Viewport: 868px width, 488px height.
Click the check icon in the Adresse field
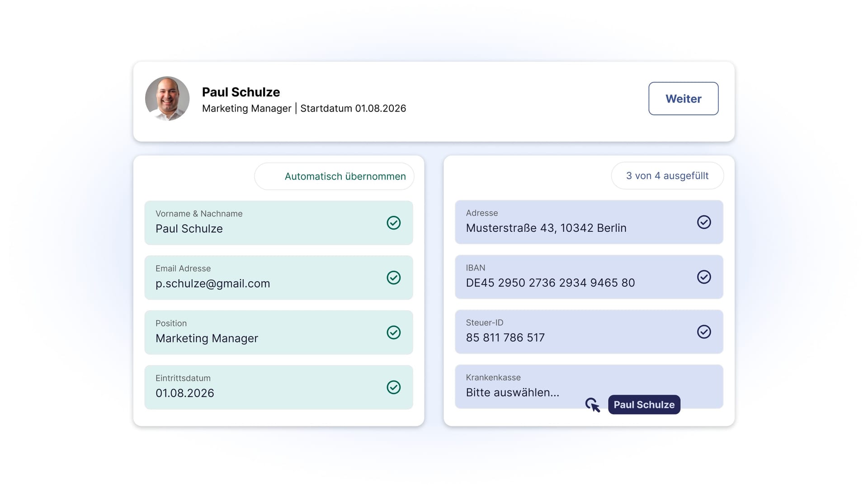(x=704, y=222)
